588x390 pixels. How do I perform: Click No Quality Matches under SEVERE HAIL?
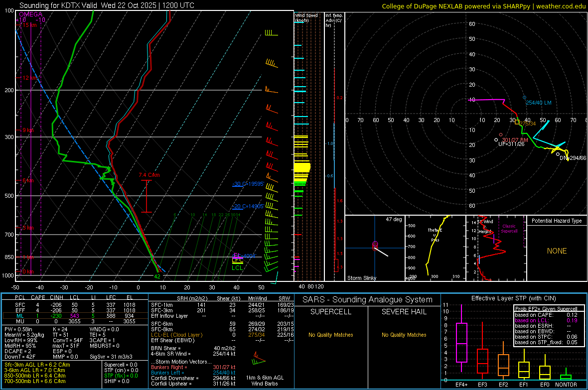point(404,335)
